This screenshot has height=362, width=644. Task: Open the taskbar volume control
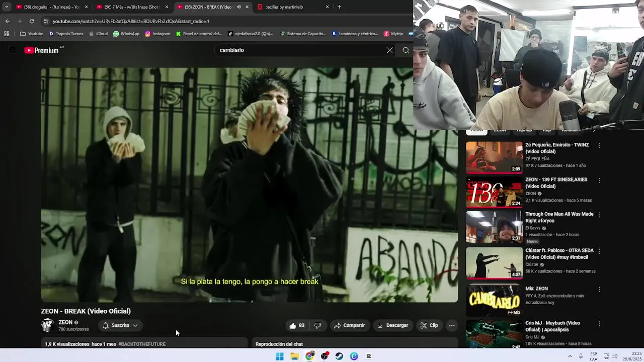(614, 356)
